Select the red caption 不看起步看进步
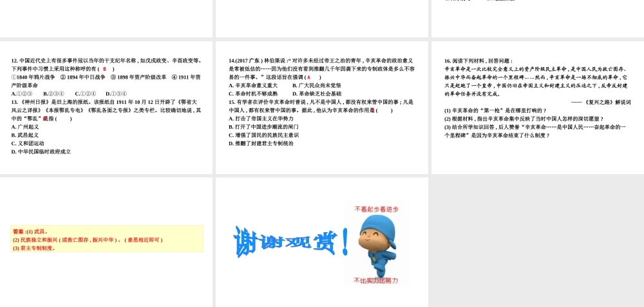644x307 pixels. [x=376, y=209]
